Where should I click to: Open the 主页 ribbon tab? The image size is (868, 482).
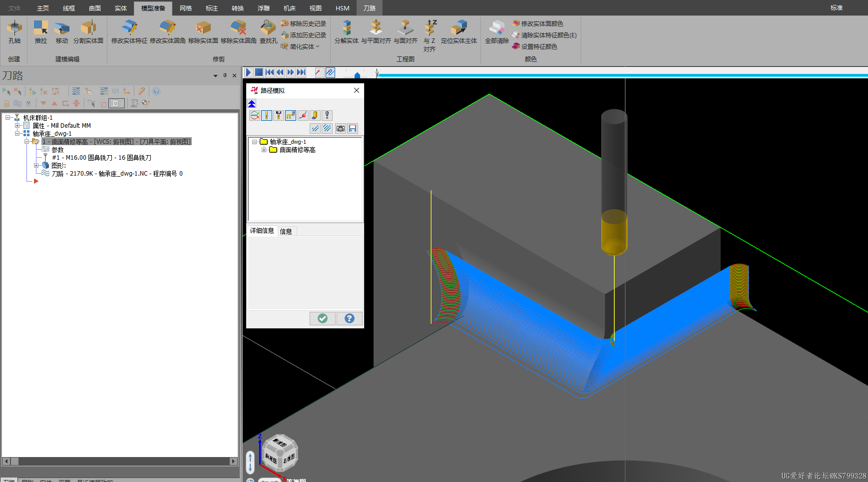point(43,8)
